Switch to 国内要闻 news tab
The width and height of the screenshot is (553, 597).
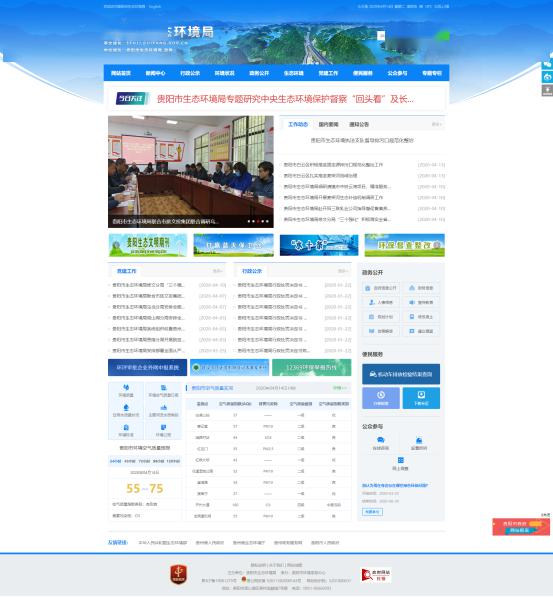(328, 124)
